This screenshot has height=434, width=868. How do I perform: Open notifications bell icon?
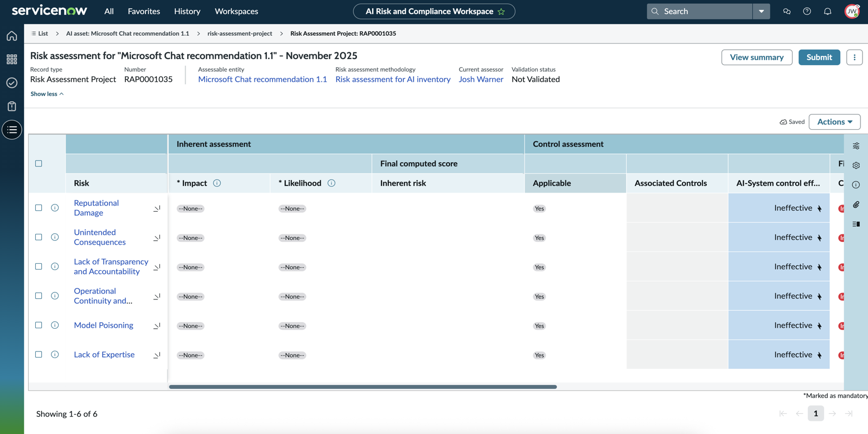click(x=828, y=11)
